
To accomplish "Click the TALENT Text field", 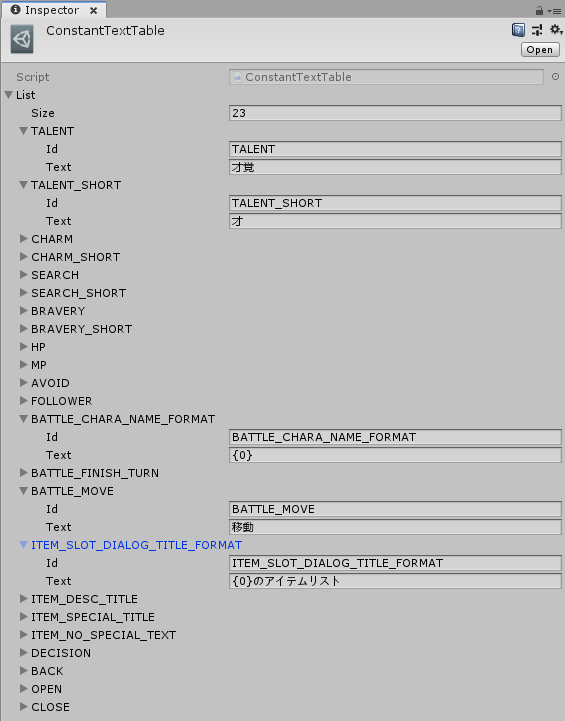I will 395,167.
